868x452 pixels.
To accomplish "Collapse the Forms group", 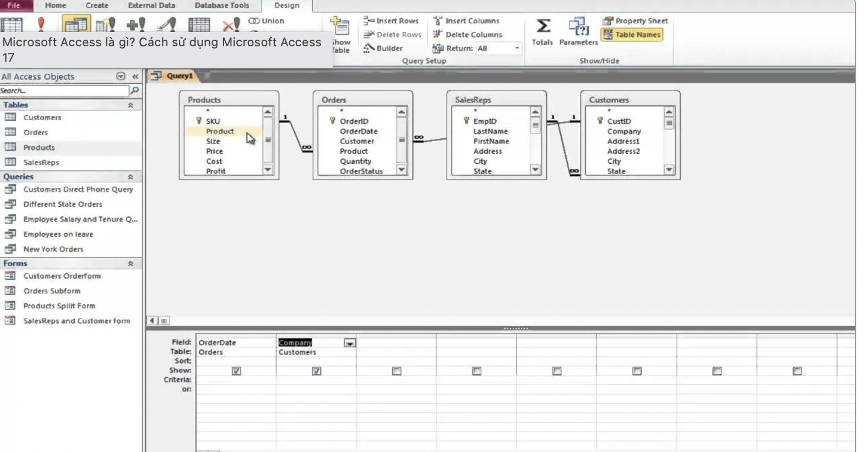I will coord(131,263).
